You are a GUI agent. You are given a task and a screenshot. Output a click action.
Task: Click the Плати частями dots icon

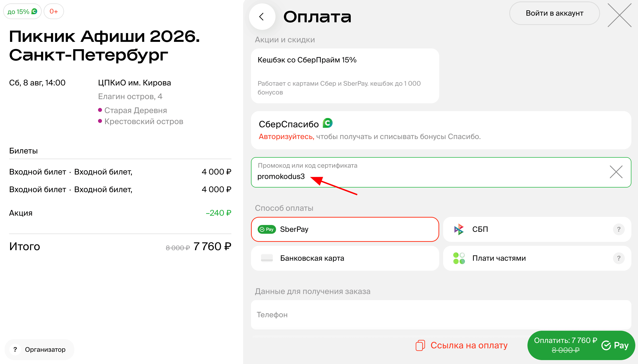point(459,258)
